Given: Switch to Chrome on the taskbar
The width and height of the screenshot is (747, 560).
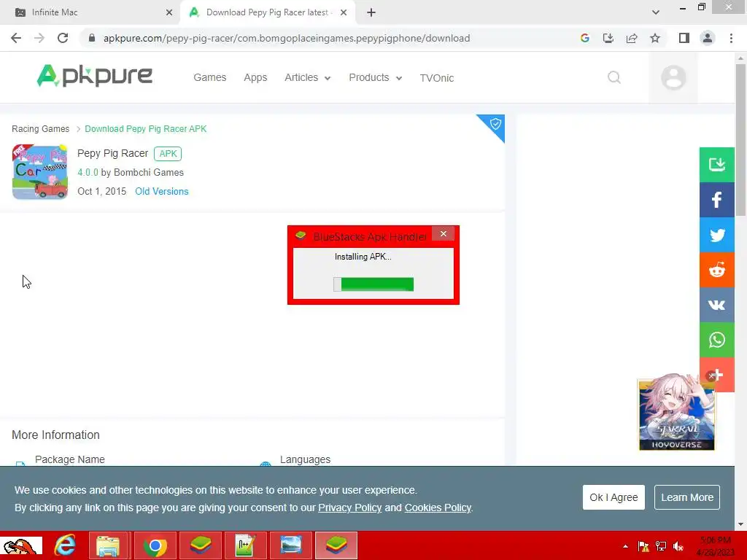Looking at the screenshot, I should (x=155, y=545).
